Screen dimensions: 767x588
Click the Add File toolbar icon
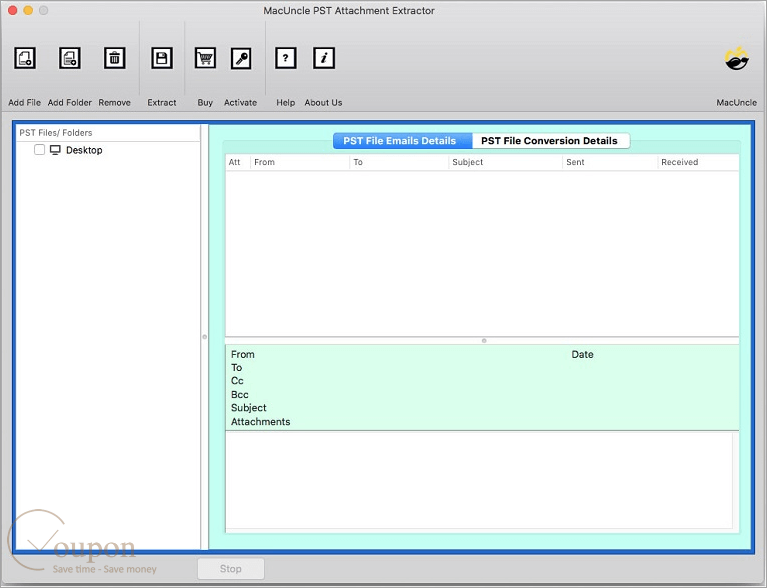coord(24,58)
